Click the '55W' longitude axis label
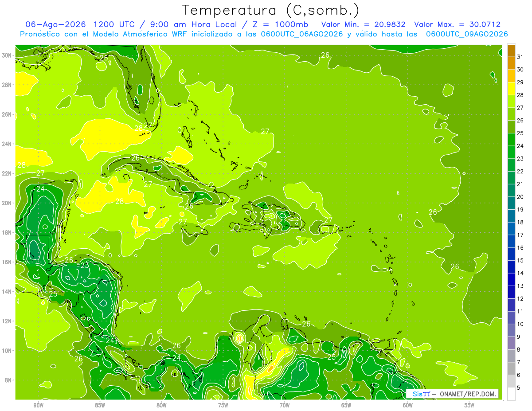The height and width of the screenshot is (411, 532). tap(469, 406)
